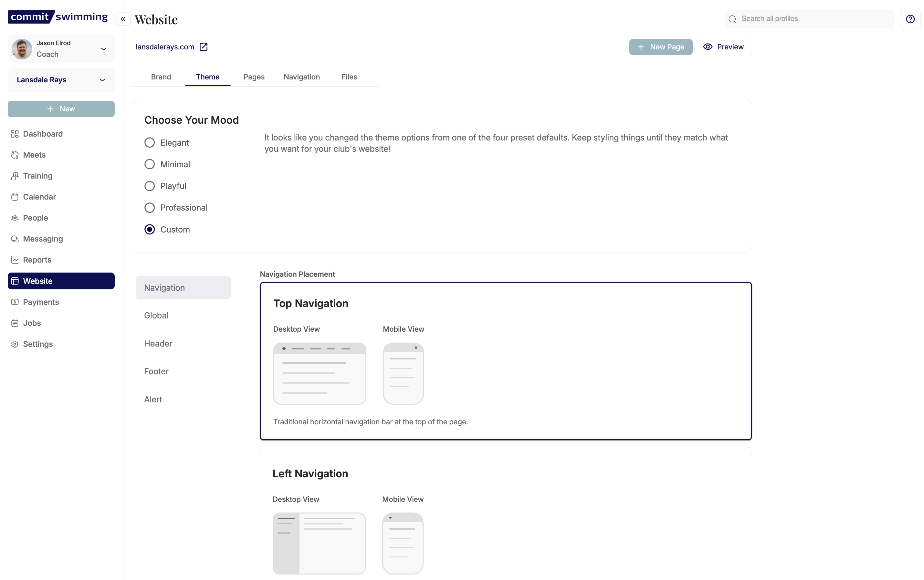This screenshot has width=924, height=580.
Task: Expand the Jason Elrod profile dropdown
Action: (103, 49)
